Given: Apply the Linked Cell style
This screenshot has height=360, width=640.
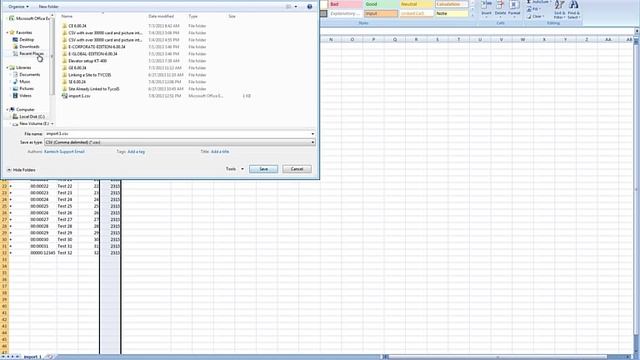Looking at the screenshot, I should (x=416, y=13).
